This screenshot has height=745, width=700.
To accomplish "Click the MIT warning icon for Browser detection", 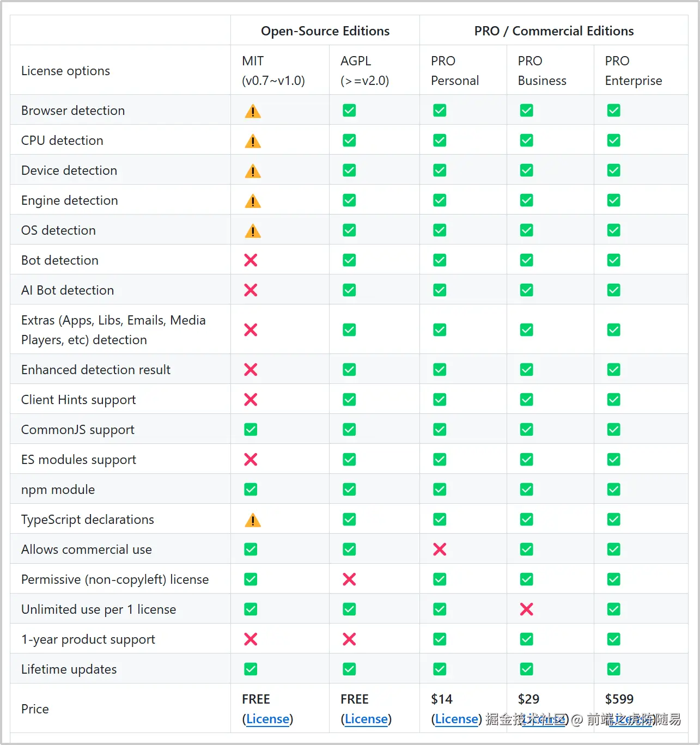I will coord(253,111).
